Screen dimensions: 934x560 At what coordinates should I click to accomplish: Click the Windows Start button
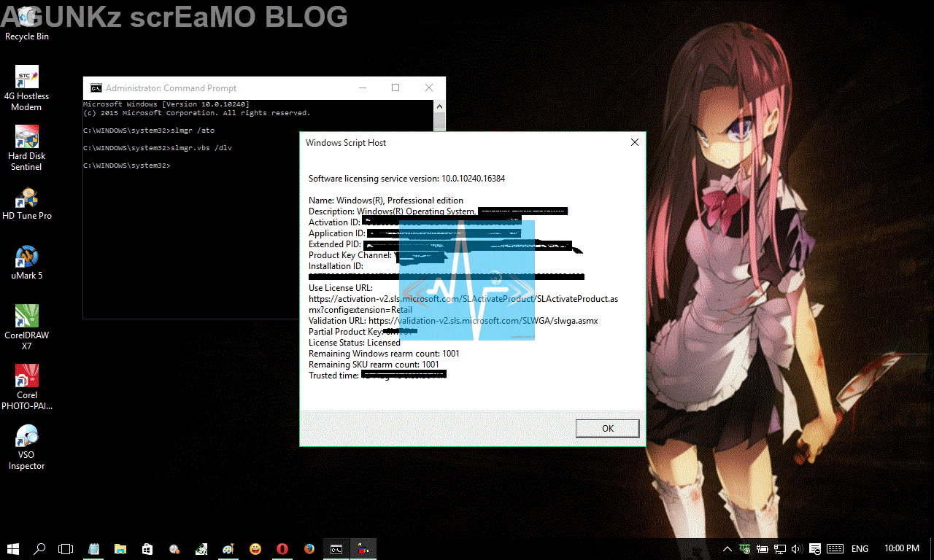pyautogui.click(x=13, y=549)
